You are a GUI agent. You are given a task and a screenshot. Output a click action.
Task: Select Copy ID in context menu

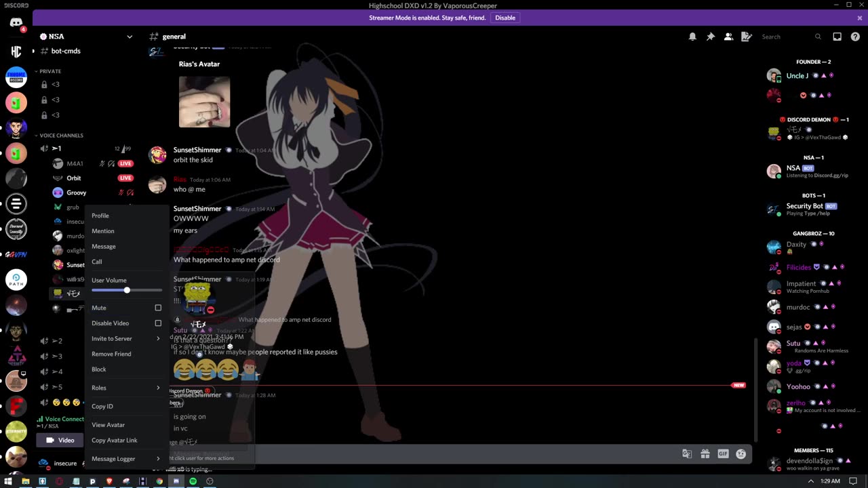point(126,406)
